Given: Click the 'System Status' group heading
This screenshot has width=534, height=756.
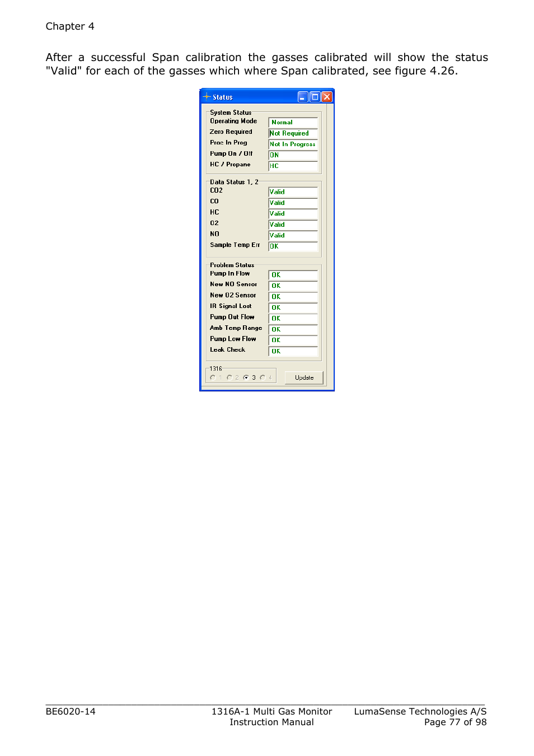Looking at the screenshot, I should (231, 113).
